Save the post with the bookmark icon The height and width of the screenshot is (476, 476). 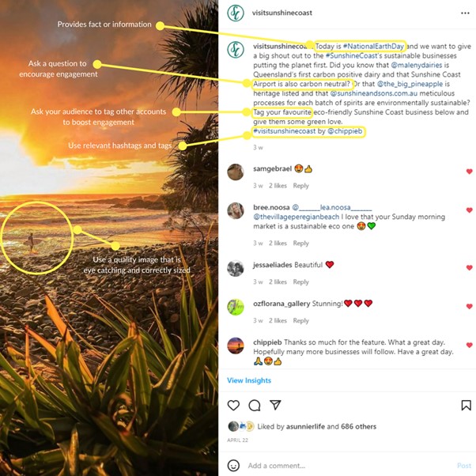coord(466,406)
